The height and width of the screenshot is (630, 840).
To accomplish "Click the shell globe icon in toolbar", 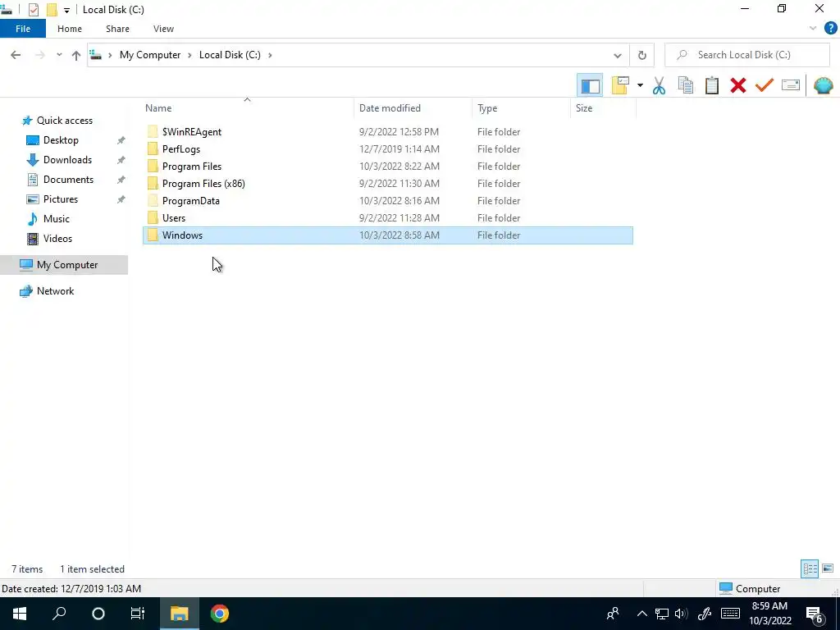I will coord(823,85).
